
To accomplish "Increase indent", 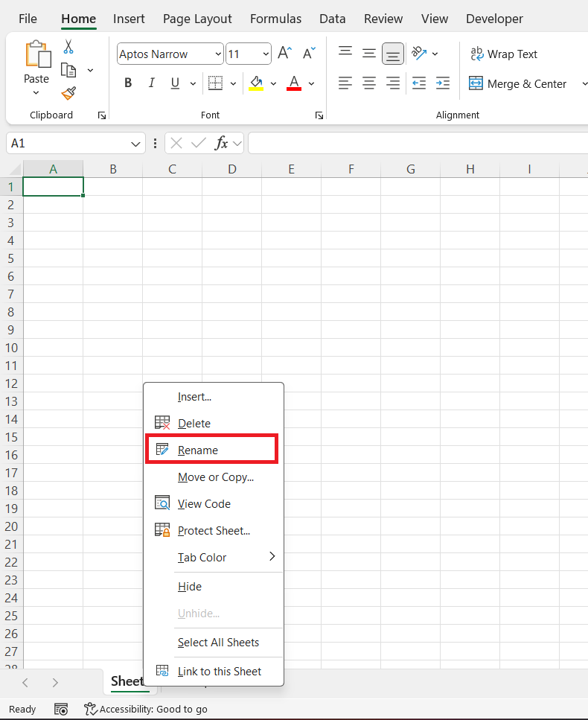I will point(443,83).
